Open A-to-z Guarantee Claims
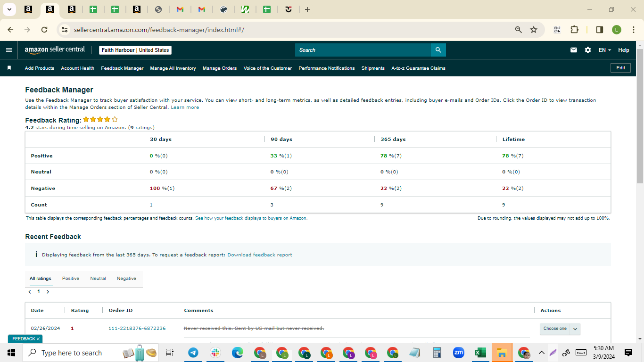 click(x=418, y=68)
